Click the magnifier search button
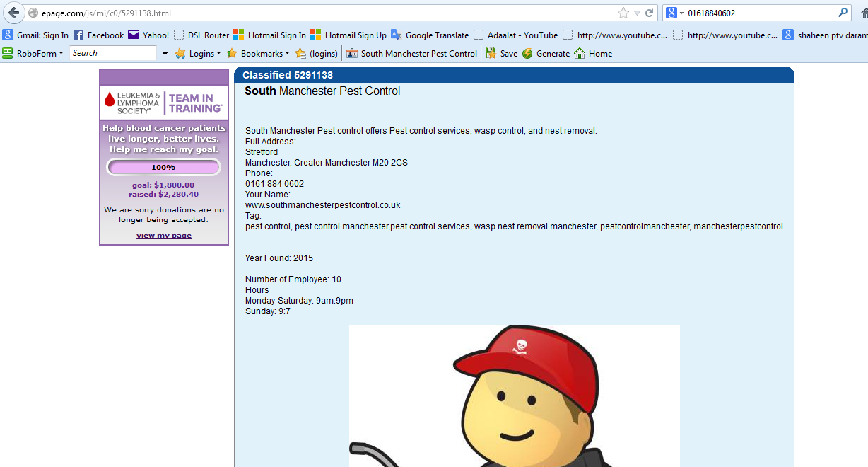868x467 pixels. click(843, 13)
